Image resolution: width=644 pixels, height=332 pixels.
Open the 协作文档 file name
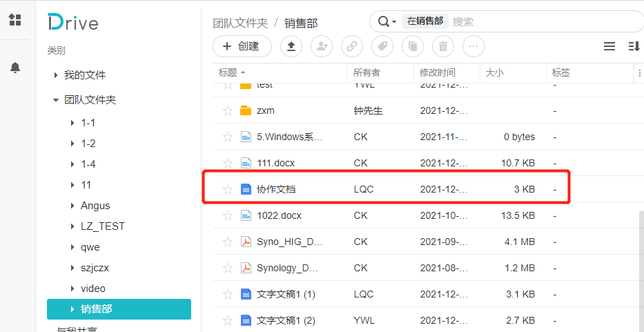point(276,189)
